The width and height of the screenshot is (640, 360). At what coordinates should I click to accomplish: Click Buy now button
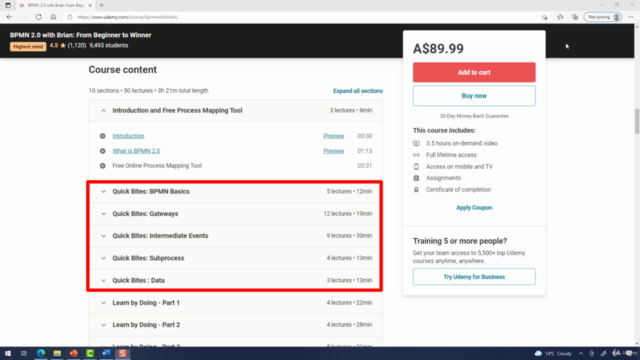474,96
